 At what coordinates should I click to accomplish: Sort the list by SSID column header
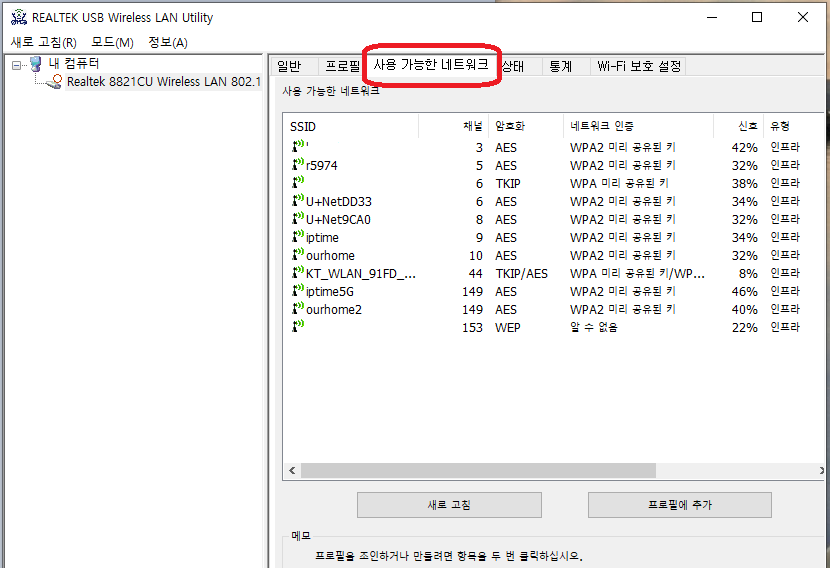point(351,126)
